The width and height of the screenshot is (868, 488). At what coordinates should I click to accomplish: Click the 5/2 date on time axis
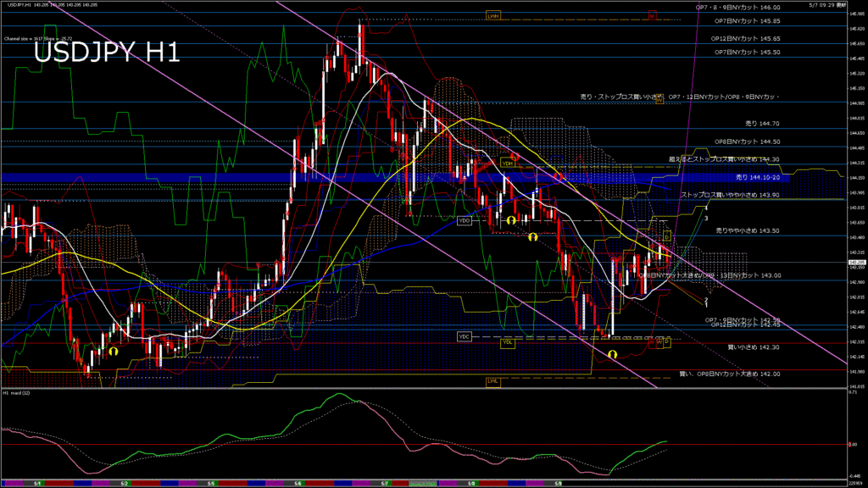(x=125, y=484)
